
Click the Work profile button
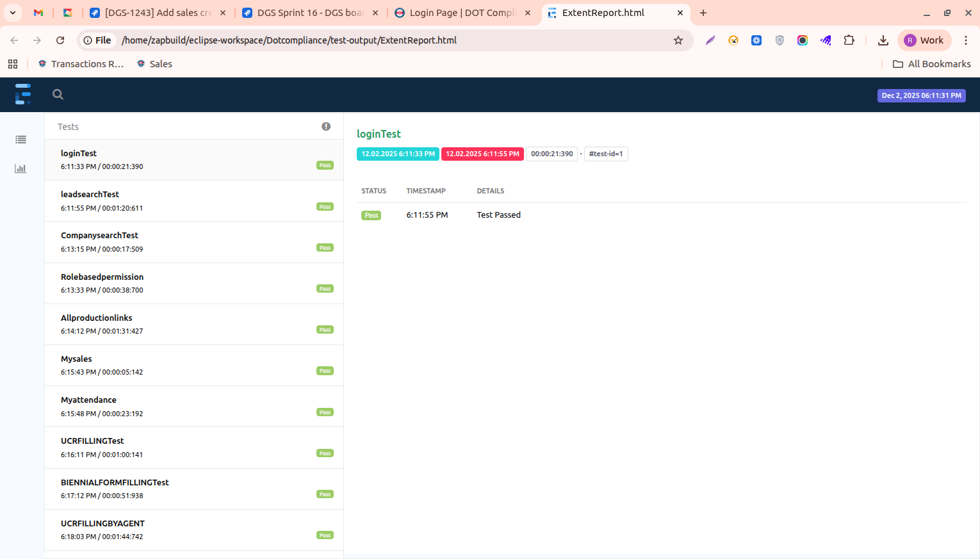point(924,40)
